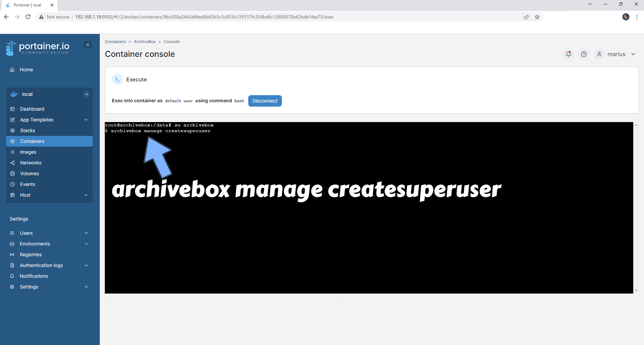This screenshot has height=345, width=644.
Task: Click the local environment name
Action: [27, 94]
